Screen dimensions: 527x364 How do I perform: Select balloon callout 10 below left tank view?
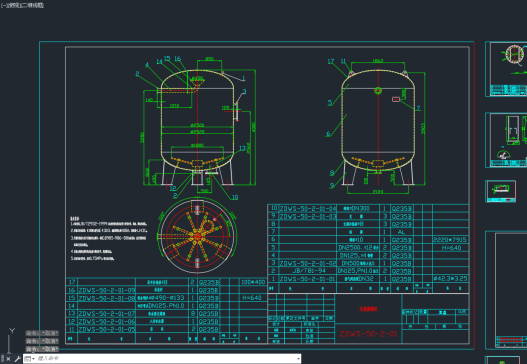235,197
